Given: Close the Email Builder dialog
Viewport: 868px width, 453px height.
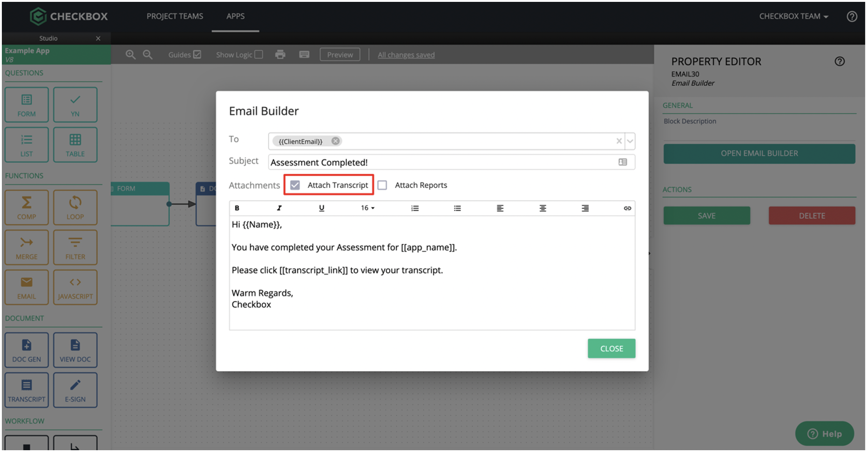Looking at the screenshot, I should 611,349.
